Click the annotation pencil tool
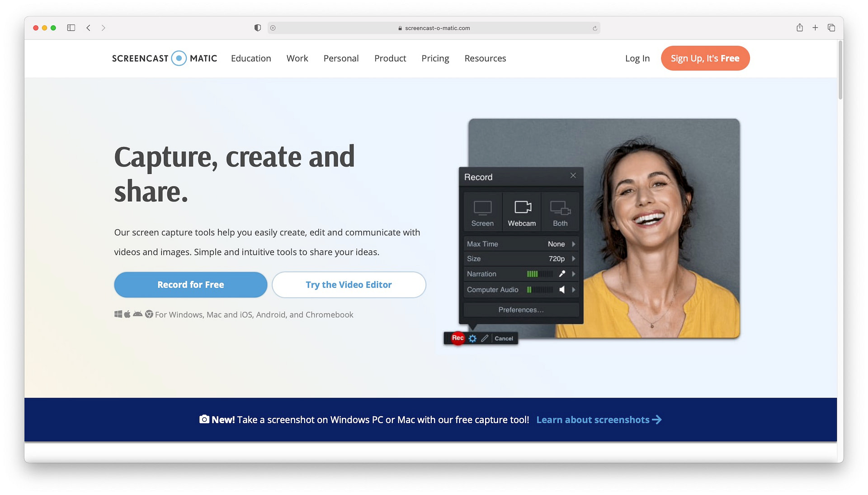 point(484,338)
